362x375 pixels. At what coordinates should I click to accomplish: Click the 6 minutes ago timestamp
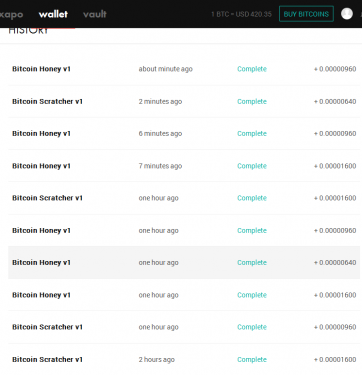coord(160,134)
